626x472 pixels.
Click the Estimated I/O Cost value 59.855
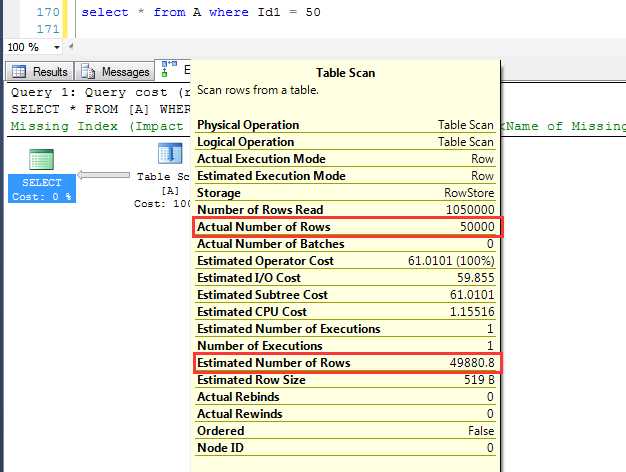pos(475,278)
